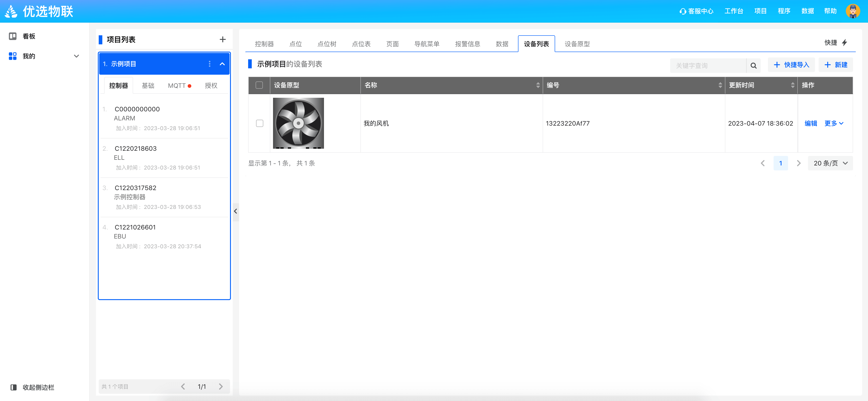868x401 pixels.
Task: Open the MQTT tab in project panel
Action: (x=180, y=86)
